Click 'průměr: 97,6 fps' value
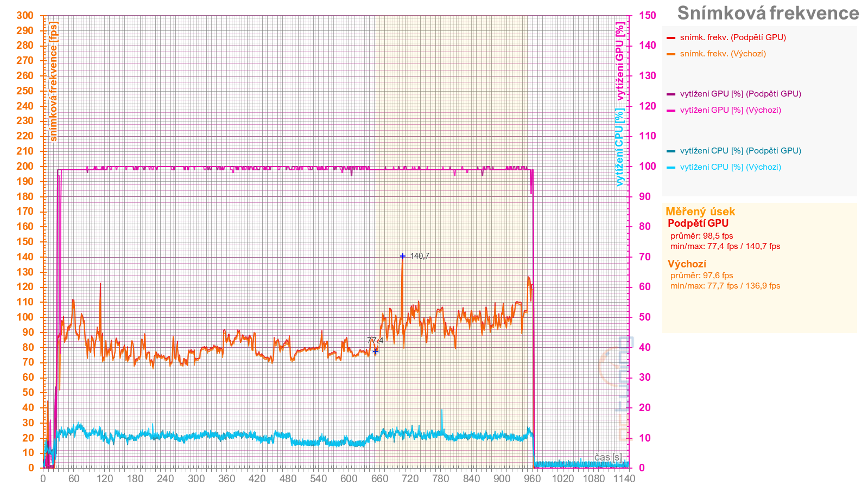The height and width of the screenshot is (486, 868). (x=702, y=276)
